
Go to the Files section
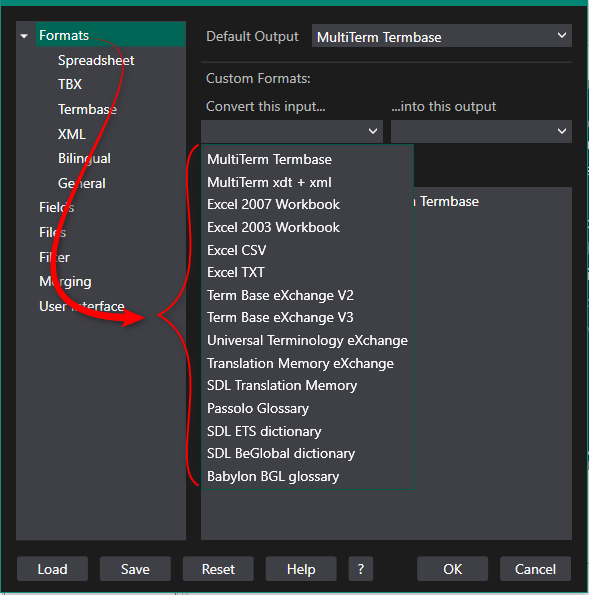(x=52, y=232)
